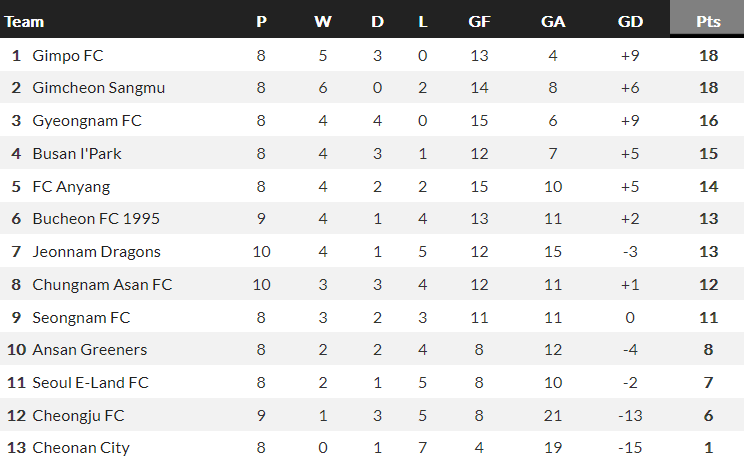Open Chungnam Asan FC link

point(102,285)
